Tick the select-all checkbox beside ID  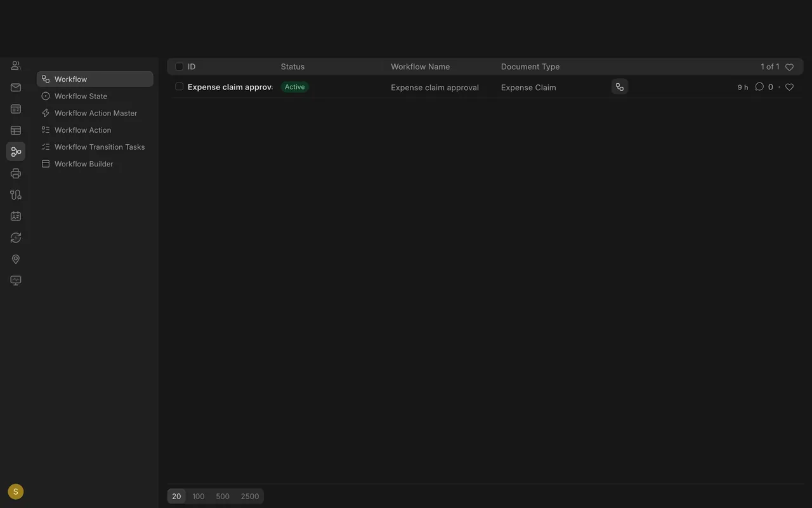[x=180, y=67]
